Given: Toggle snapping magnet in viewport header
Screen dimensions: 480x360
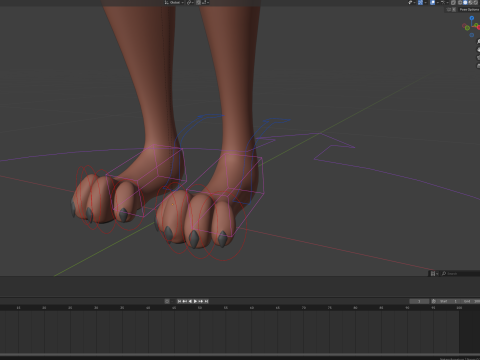Looking at the screenshot, I should pos(198,2).
